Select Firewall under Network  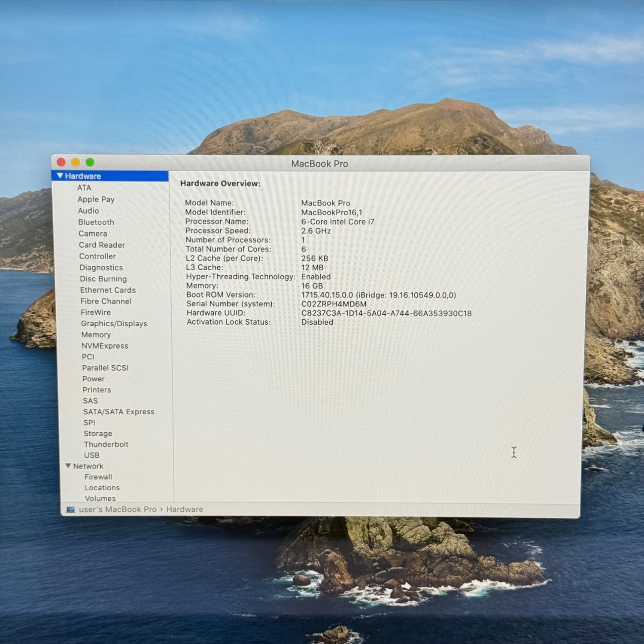coord(98,477)
